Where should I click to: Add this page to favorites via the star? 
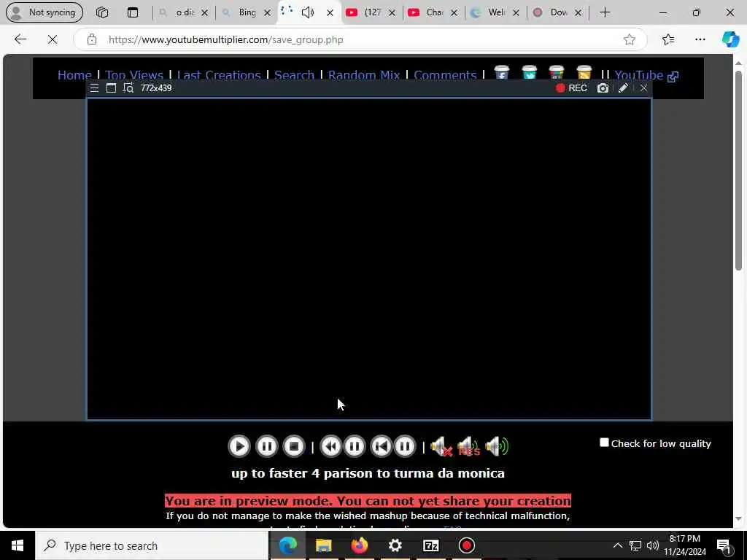(x=630, y=39)
